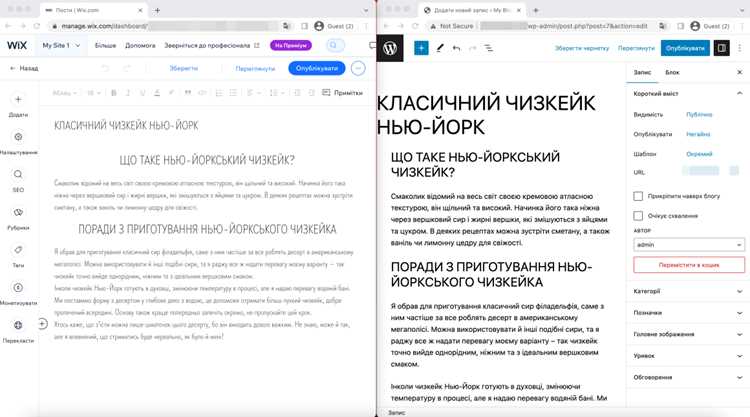Open the document overview list icon in WordPress
The height and width of the screenshot is (417, 750).
[488, 48]
